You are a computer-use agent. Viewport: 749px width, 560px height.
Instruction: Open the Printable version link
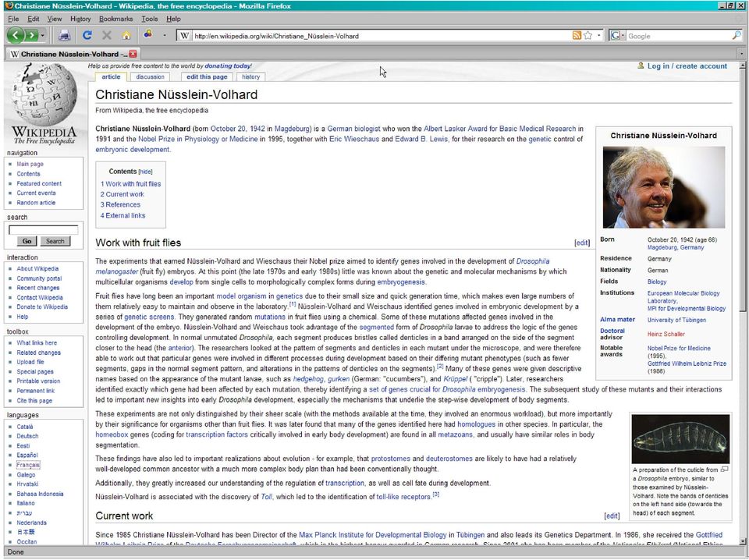[x=38, y=381]
